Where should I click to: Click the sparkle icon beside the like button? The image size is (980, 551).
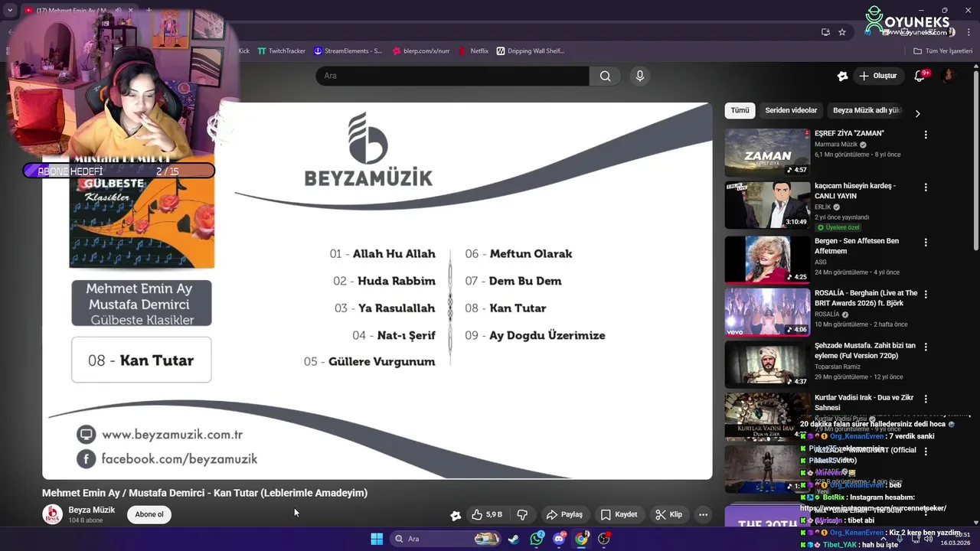click(456, 515)
